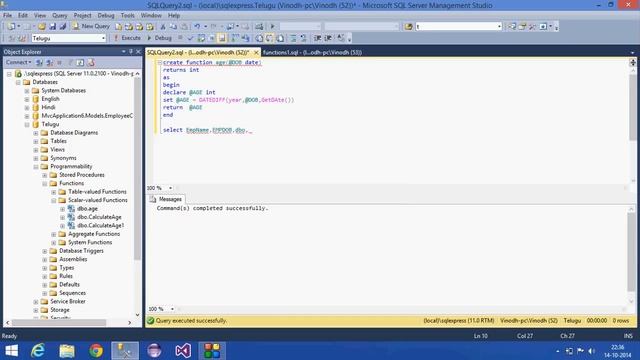Click the Connect Object Explorer icon
This screenshot has width=640, height=360.
[x=39, y=62]
